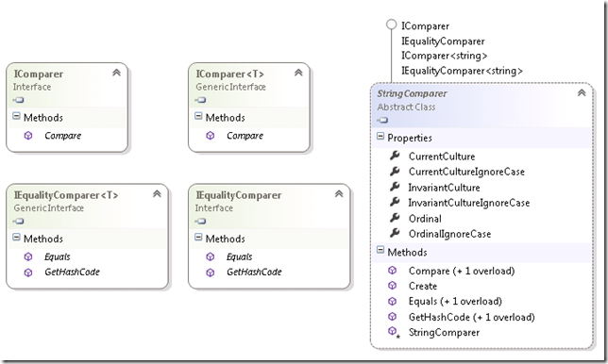This screenshot has height=364, width=608.
Task: Click the GetHashCode icon in IEqualityComparer<T>
Action: point(28,273)
